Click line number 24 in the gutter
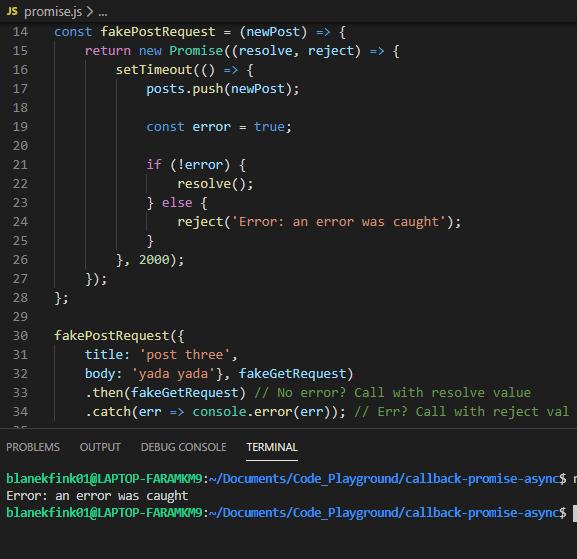 (20, 222)
